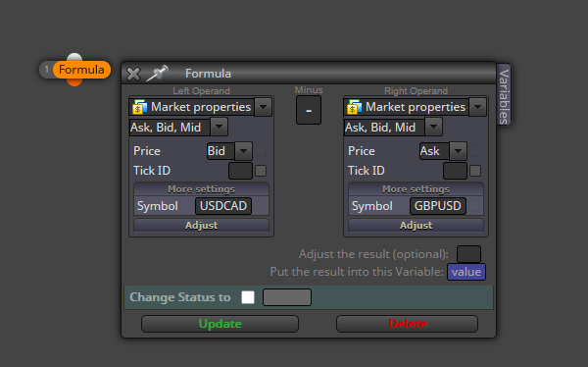The width and height of the screenshot is (588, 367).
Task: Click the Market properties icon in Right Operand
Action: click(354, 107)
